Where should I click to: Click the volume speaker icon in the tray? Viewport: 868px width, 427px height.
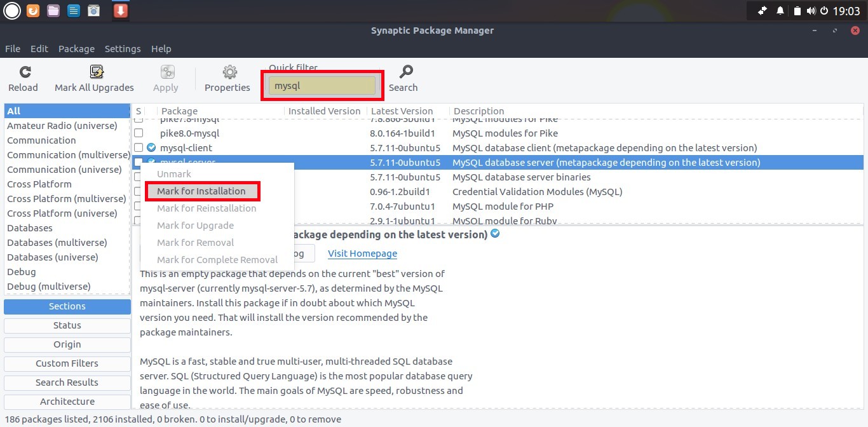[811, 10]
